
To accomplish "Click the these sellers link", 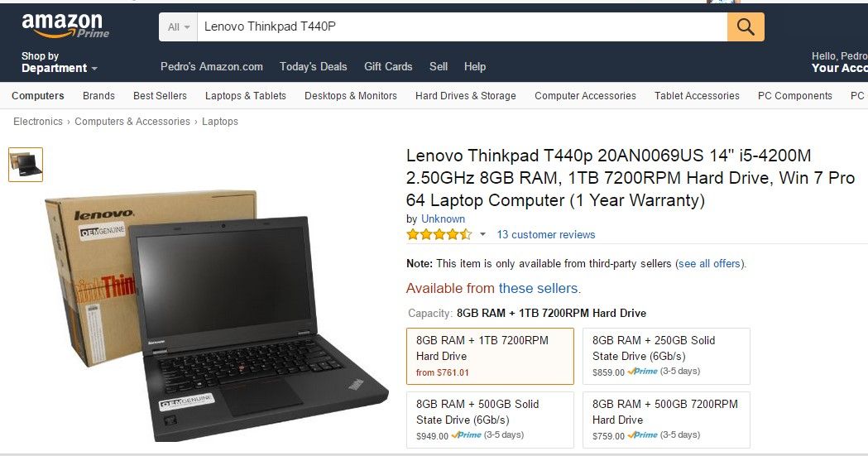I will pos(538,288).
